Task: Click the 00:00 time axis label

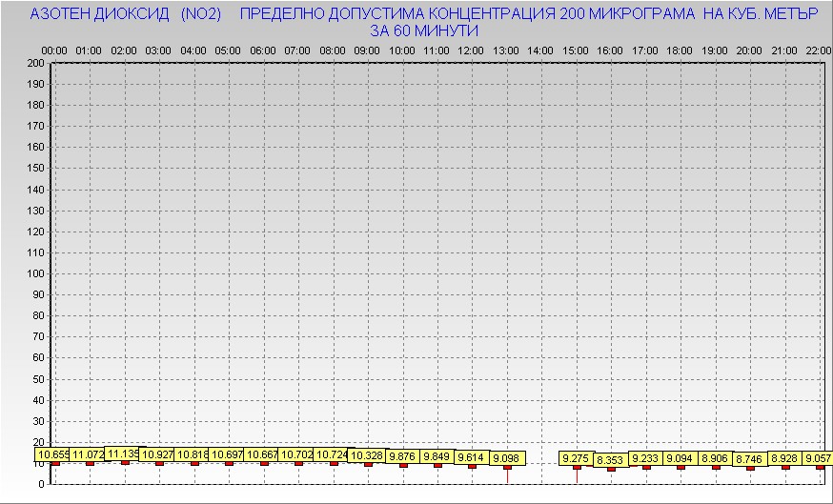Action: [54, 50]
